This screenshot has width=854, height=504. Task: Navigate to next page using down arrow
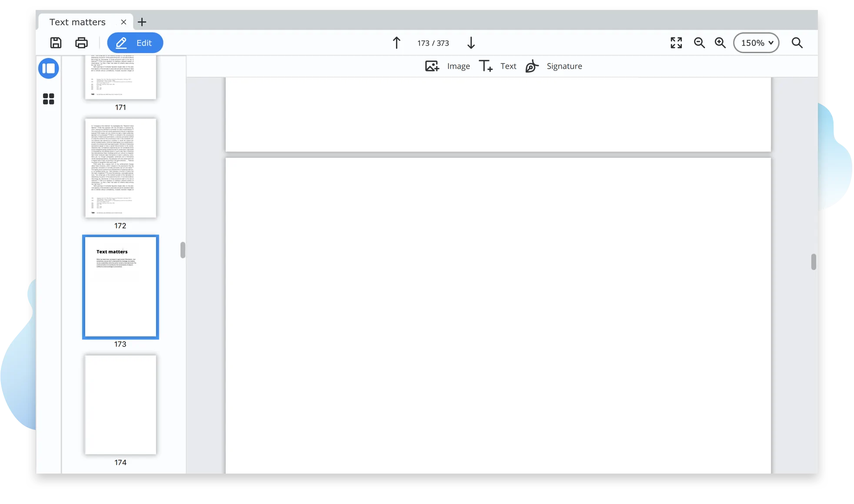tap(470, 43)
